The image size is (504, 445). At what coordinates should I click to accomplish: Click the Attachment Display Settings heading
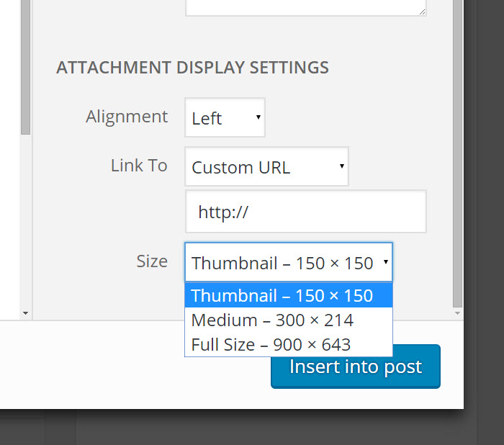pos(192,68)
